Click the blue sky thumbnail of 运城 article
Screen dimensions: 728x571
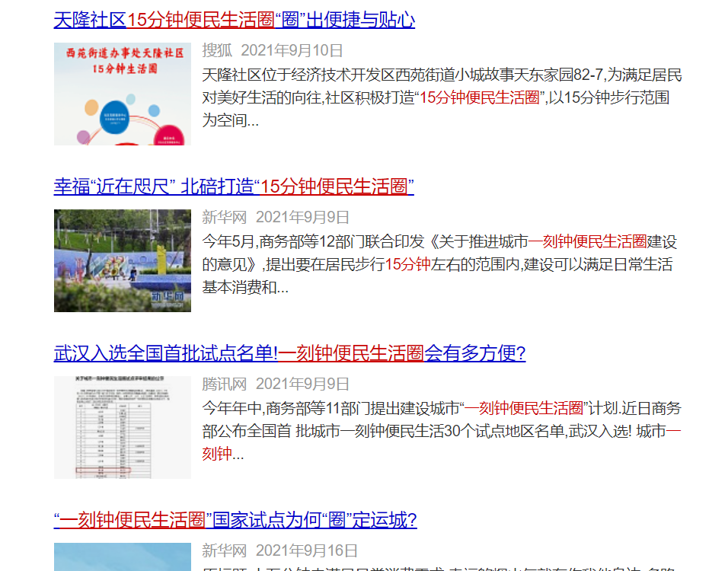tap(123, 557)
